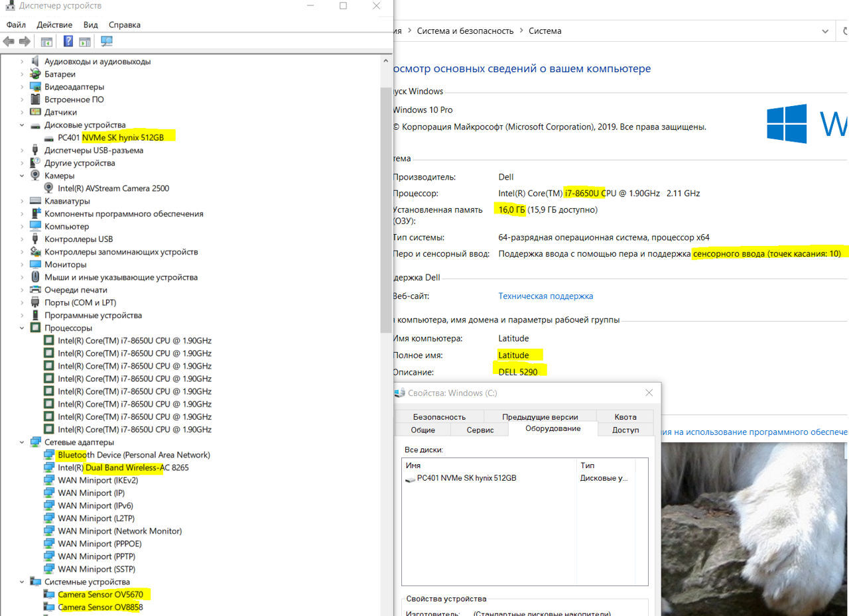The image size is (849, 616).
Task: Switch to the Общие tab
Action: tap(423, 430)
